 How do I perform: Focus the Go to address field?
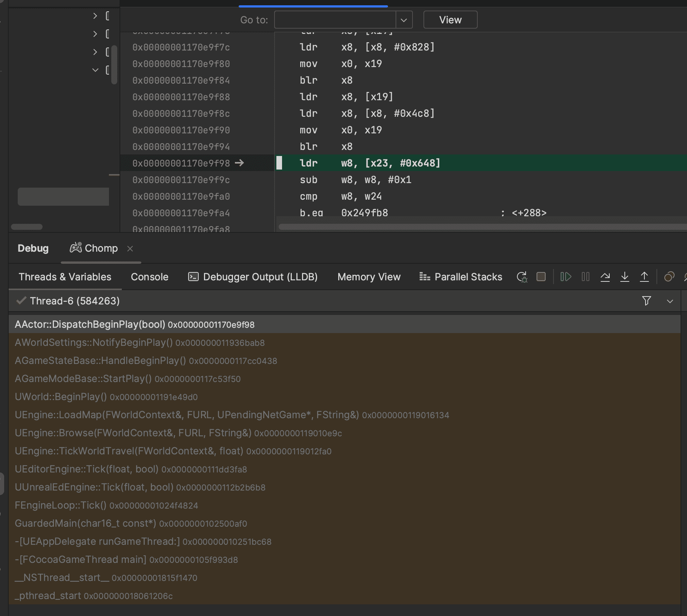pyautogui.click(x=335, y=20)
